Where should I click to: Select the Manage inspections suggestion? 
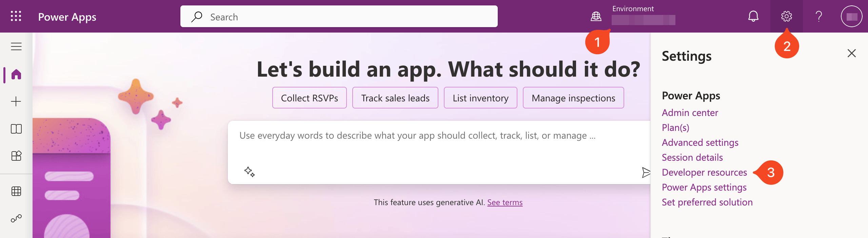coord(573,98)
